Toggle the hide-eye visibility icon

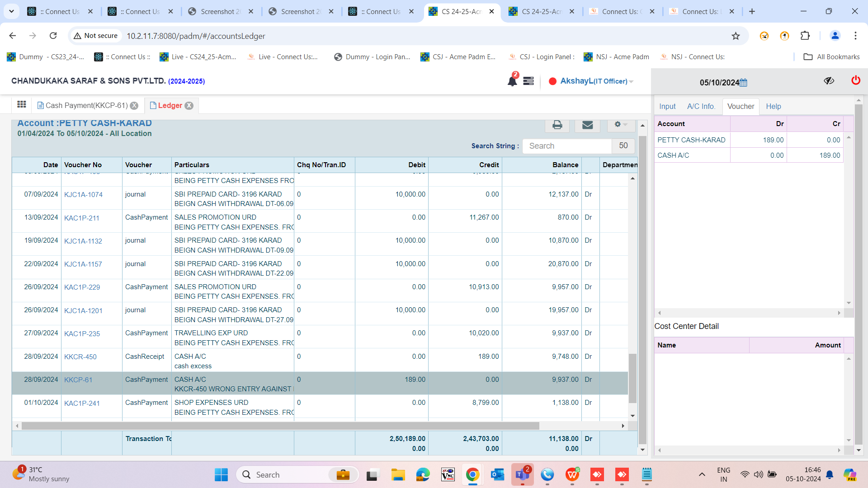point(829,80)
